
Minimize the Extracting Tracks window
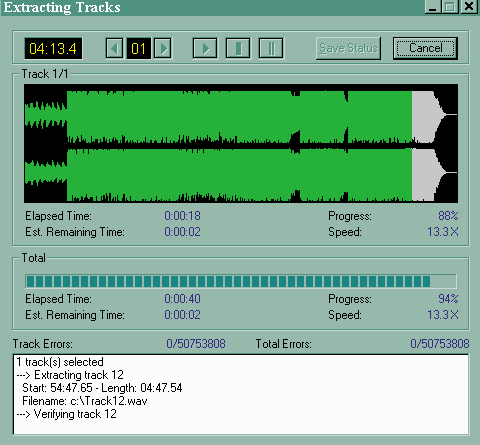[433, 7]
